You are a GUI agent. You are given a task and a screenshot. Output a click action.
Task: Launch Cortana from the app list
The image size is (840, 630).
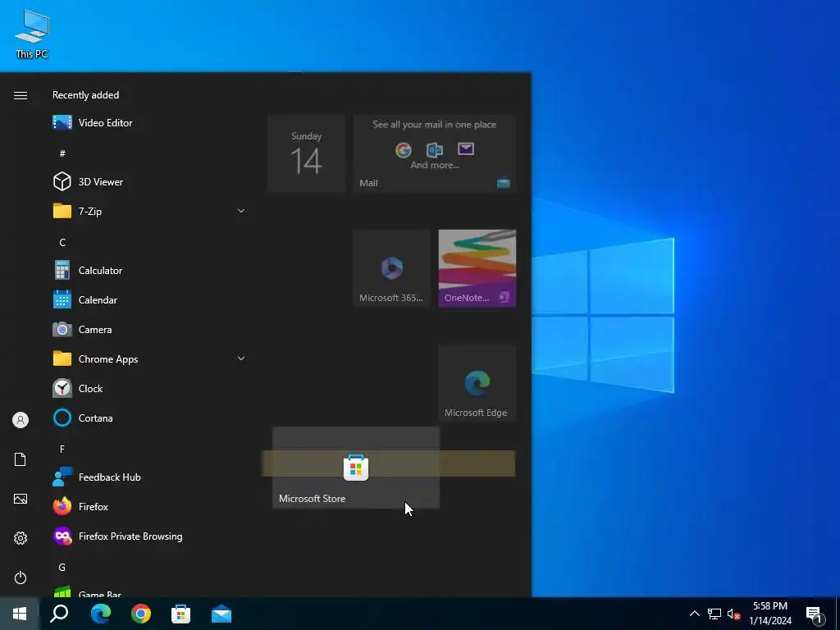tap(148, 418)
